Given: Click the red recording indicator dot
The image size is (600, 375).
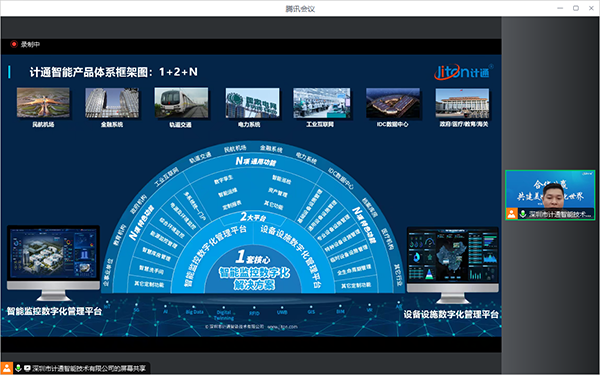Looking at the screenshot, I should (14, 44).
